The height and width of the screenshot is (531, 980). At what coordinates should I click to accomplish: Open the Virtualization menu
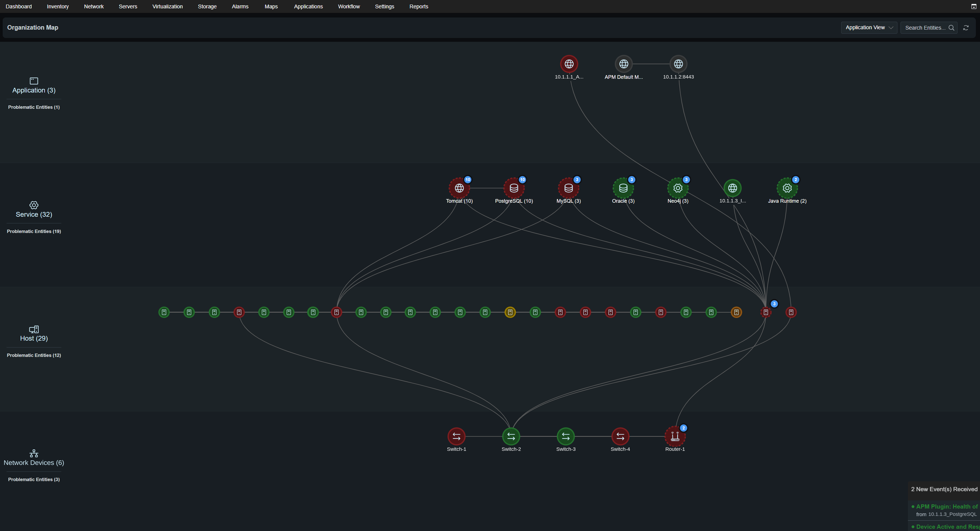(167, 6)
